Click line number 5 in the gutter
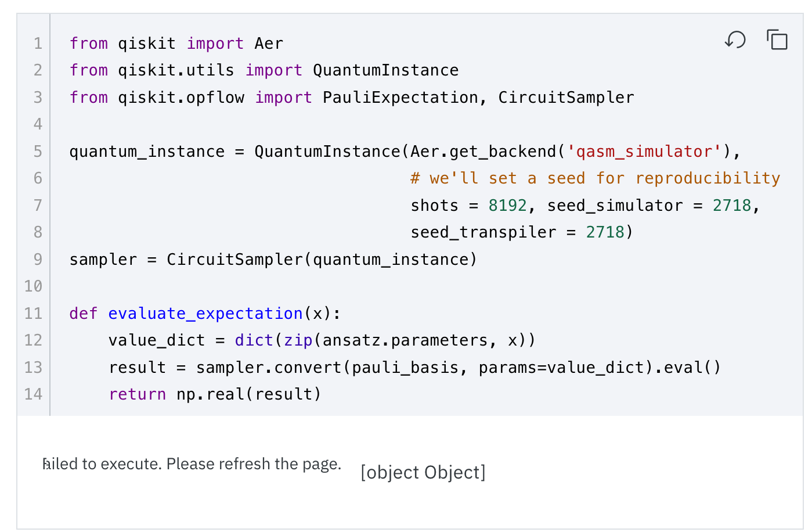The image size is (812, 532). (x=37, y=151)
